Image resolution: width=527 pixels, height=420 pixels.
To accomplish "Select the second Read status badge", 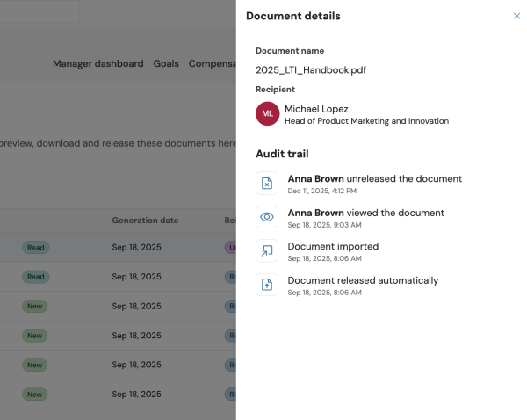I will [x=36, y=277].
